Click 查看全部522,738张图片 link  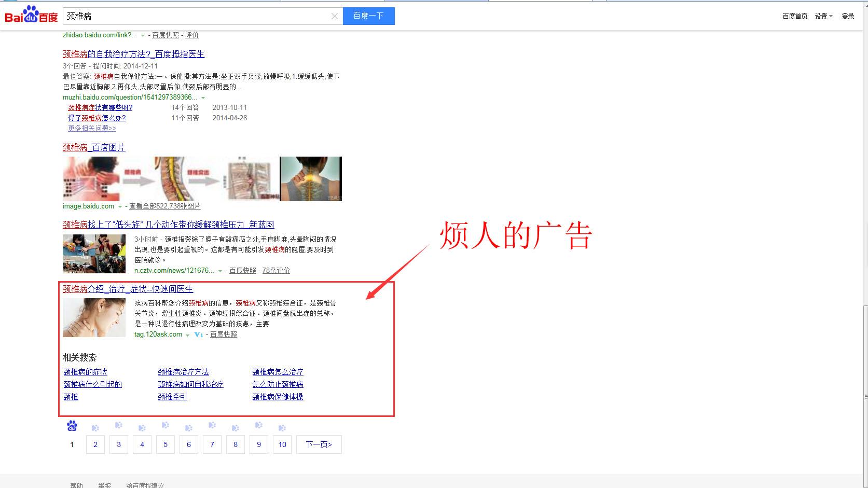click(x=164, y=206)
